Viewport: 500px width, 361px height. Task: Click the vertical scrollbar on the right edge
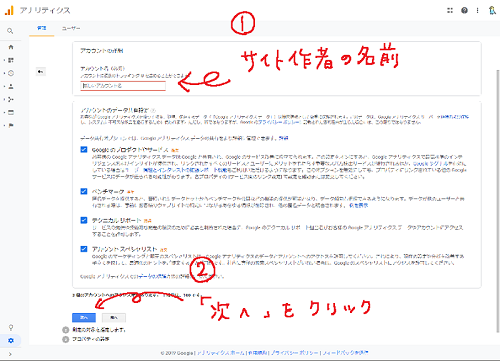coord(498,200)
